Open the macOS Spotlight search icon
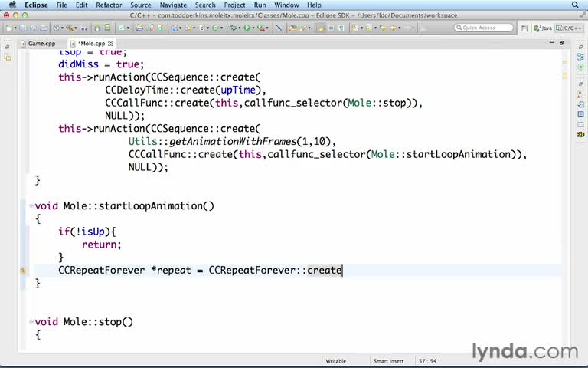The image size is (588, 368). tap(575, 5)
